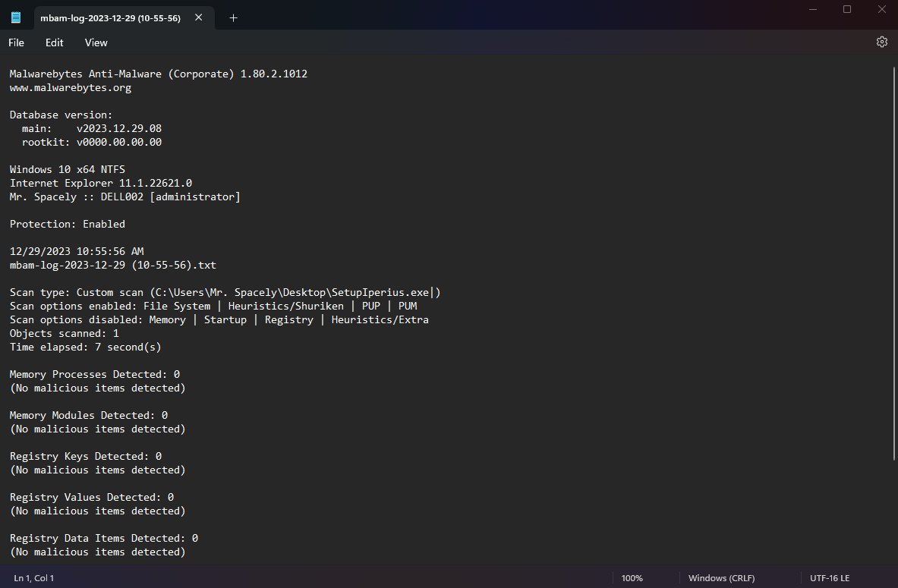The image size is (898, 588).
Task: Click the 'Registry Data Items Detected: 0' line
Action: click(x=104, y=538)
